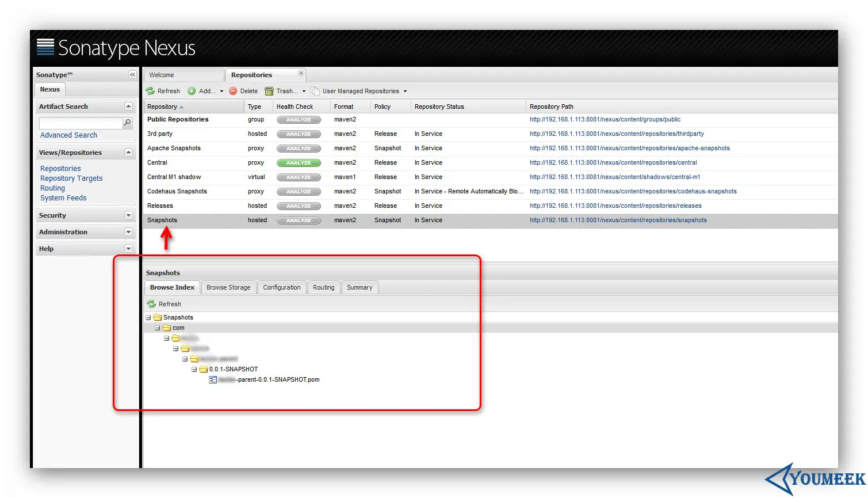Open the public group repository path URL
The image size is (868, 498).
[605, 120]
